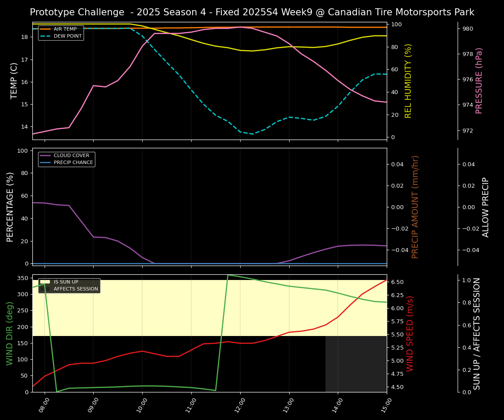Click the 12:00 time tick label
The height and width of the screenshot is (420, 504).
pos(240,405)
